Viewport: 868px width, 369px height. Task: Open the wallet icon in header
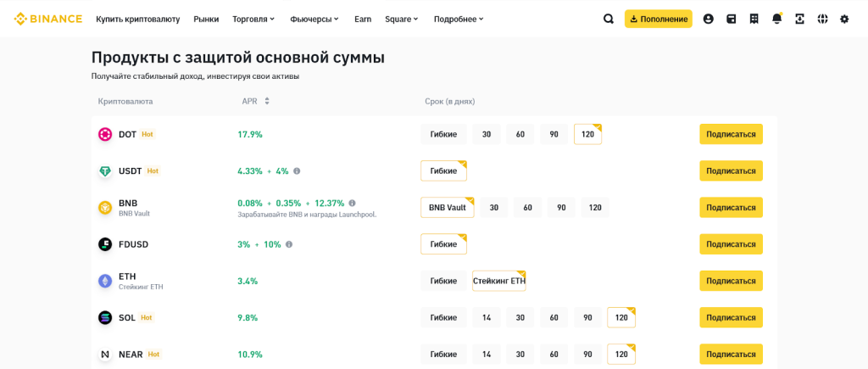click(x=732, y=19)
